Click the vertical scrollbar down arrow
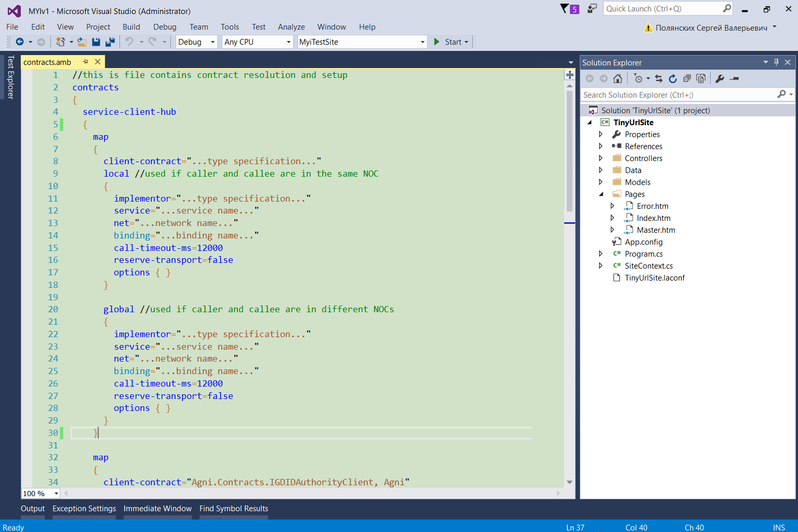This screenshot has height=532, width=798. 569,482
